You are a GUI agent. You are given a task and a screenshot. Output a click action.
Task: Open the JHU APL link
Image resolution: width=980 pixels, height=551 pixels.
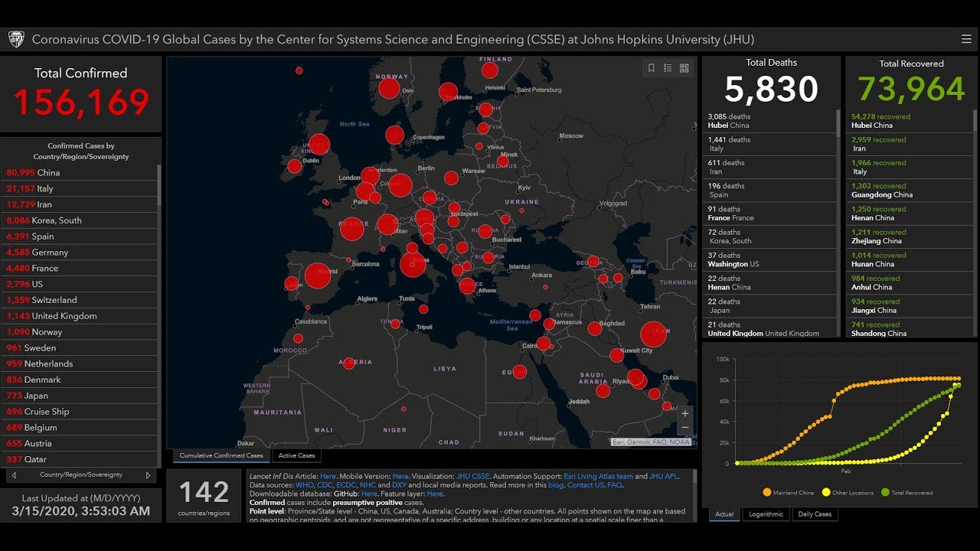point(663,476)
